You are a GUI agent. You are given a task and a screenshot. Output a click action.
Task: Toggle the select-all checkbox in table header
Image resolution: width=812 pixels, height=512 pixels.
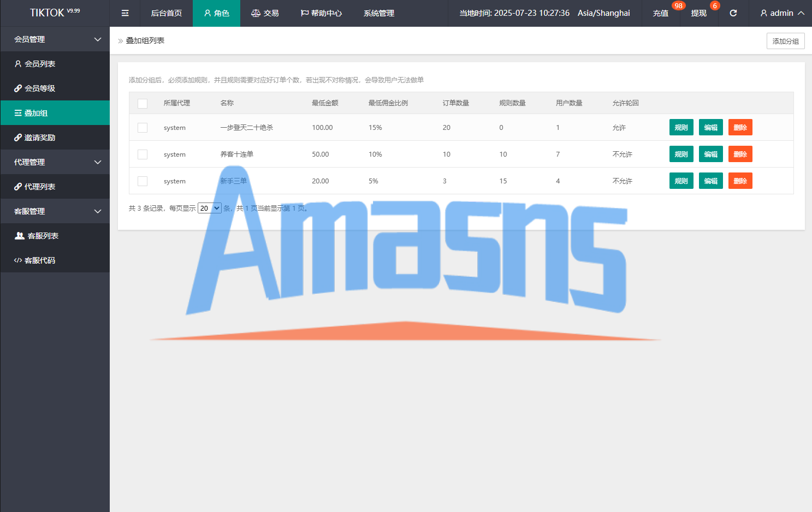point(143,103)
